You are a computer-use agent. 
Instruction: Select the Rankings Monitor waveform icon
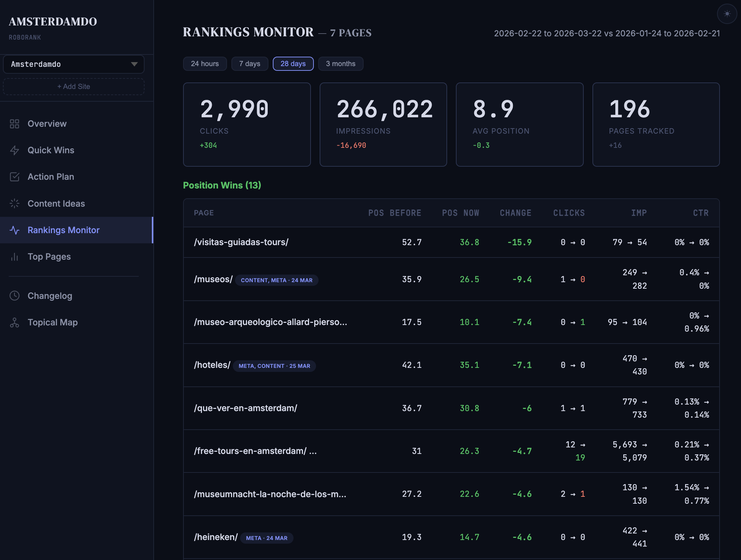[15, 230]
